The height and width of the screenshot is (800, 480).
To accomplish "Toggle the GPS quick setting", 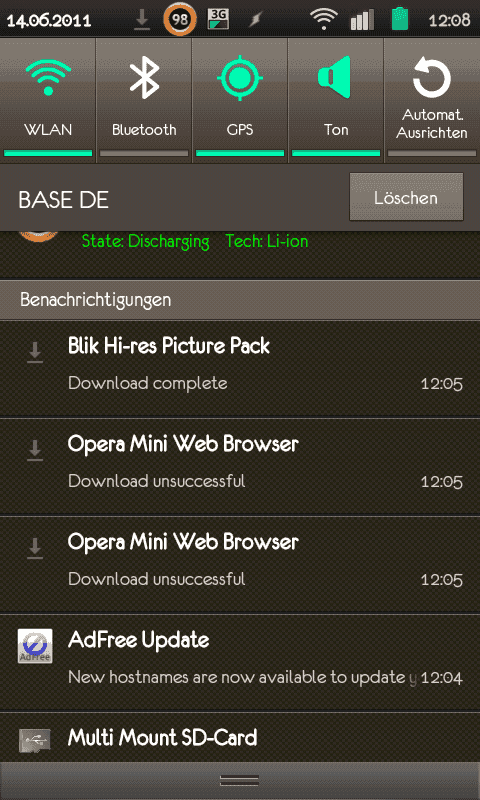I will pos(240,101).
